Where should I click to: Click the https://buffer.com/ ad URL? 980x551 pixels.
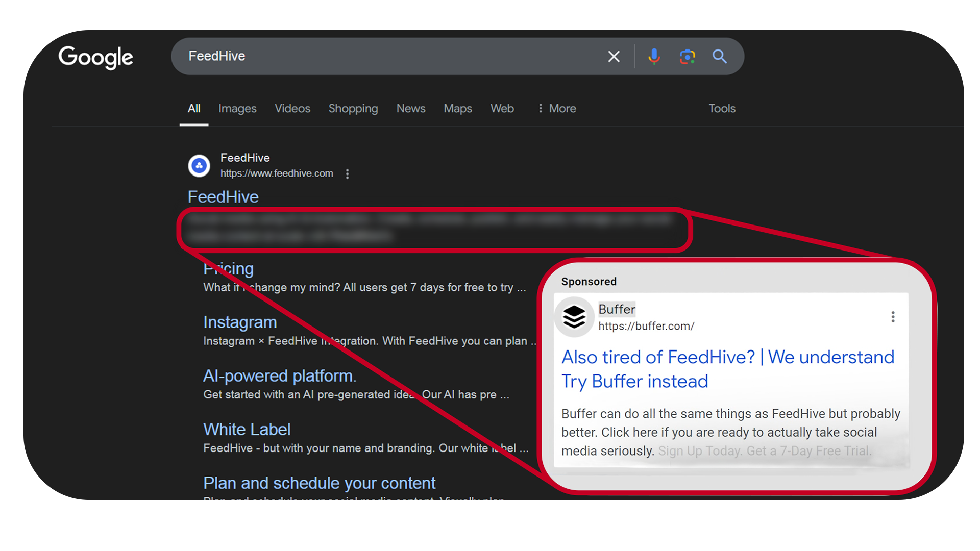coord(646,327)
